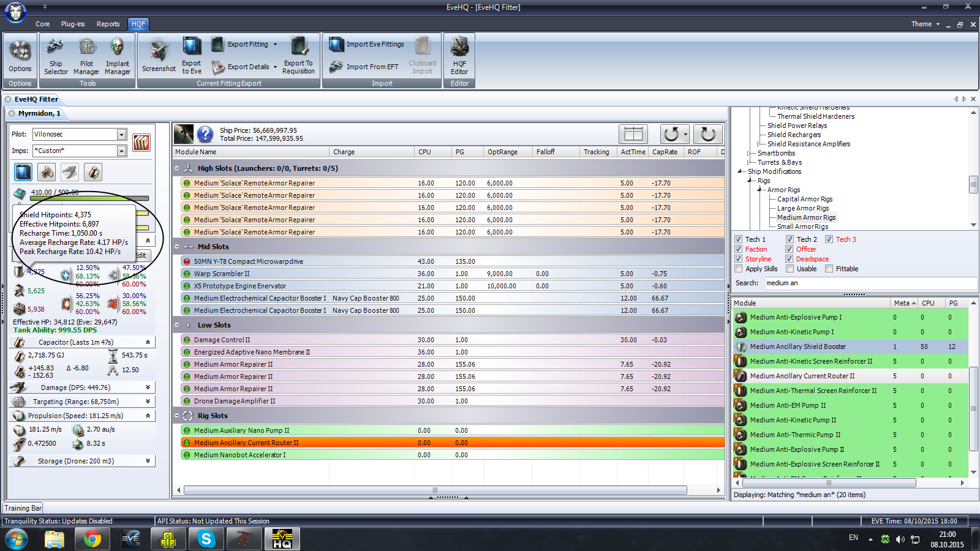Viewport: 980px width, 551px height.
Task: Click the blue help question-mark icon
Action: click(x=205, y=134)
